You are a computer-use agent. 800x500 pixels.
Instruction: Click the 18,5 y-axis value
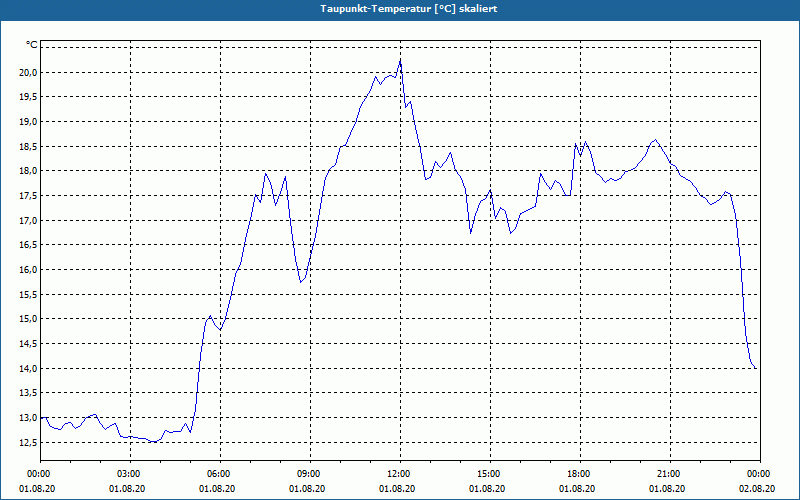pos(29,146)
